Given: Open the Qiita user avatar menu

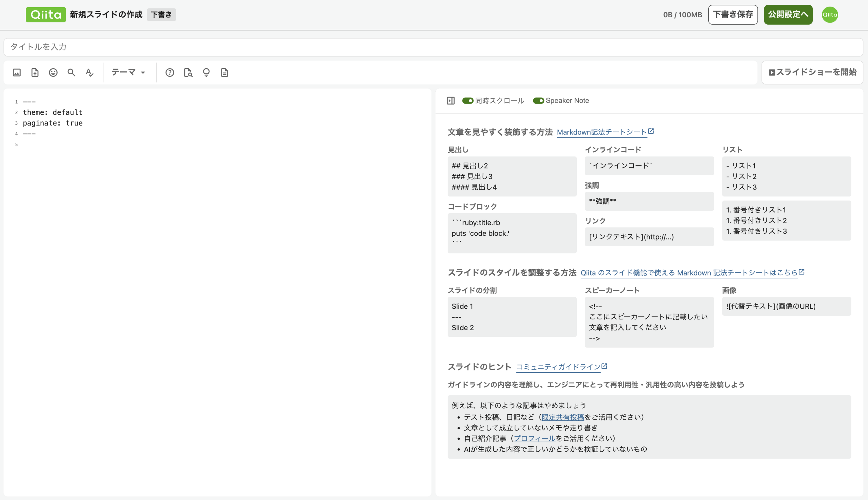Looking at the screenshot, I should 830,15.
